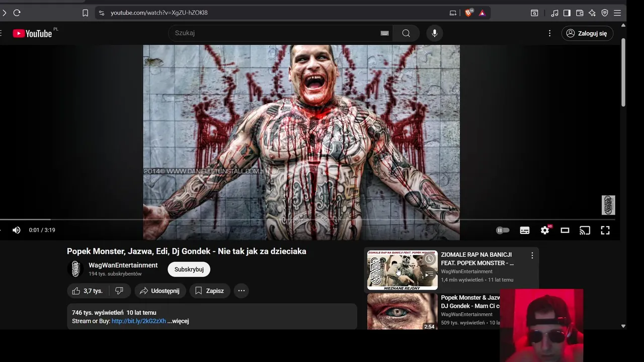
Task: Open the bit.ly/2kG2zXh link in the description
Action: pyautogui.click(x=139, y=321)
